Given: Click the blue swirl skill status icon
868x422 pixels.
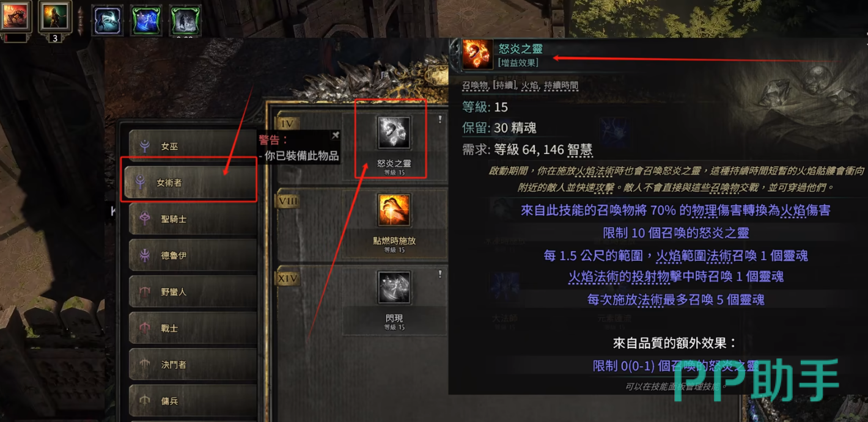Looking at the screenshot, I should pos(108,20).
